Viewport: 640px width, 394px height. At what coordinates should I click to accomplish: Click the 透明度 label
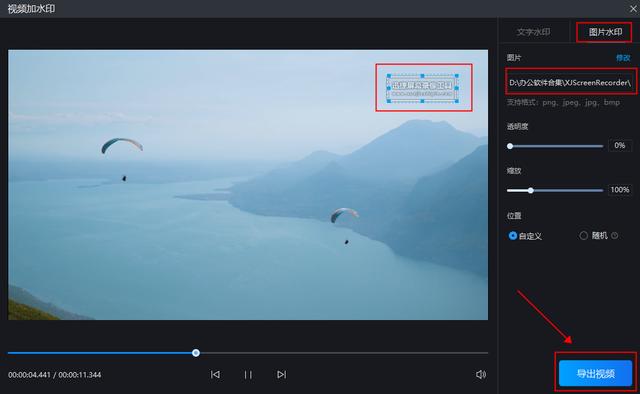(x=517, y=127)
